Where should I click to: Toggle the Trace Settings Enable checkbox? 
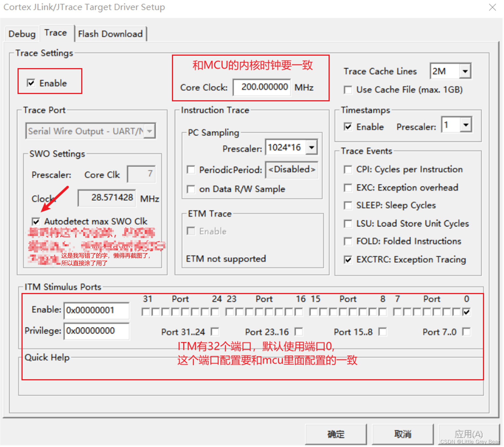click(x=31, y=83)
